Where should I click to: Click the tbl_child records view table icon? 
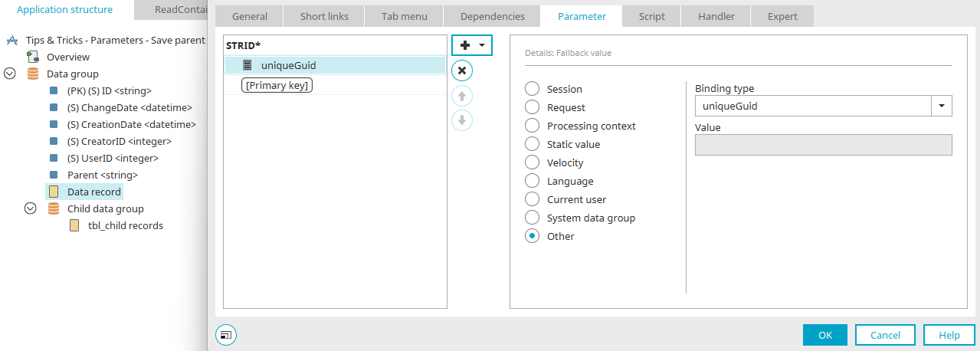74,225
